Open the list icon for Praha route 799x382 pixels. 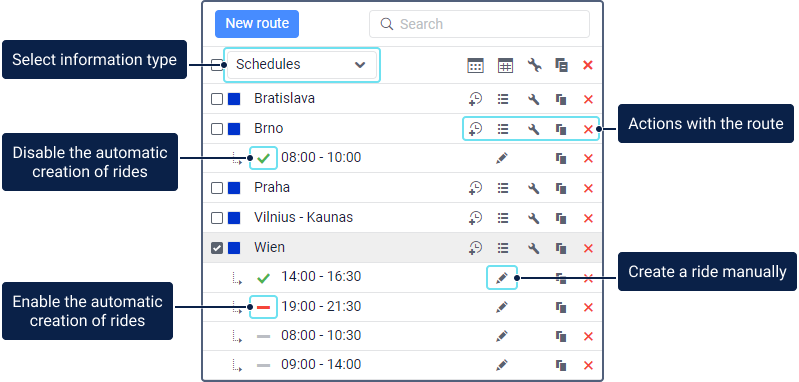point(503,188)
